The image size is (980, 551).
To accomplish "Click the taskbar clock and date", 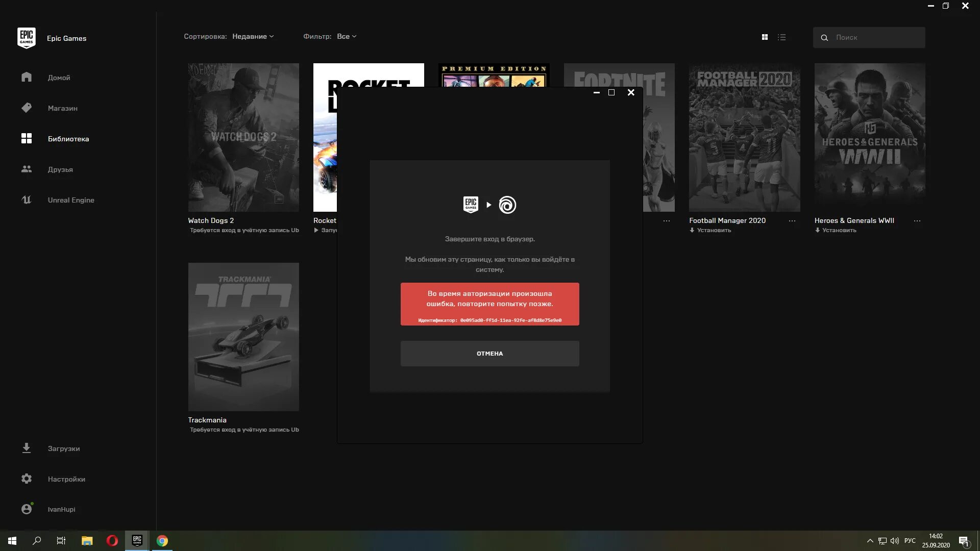I will 936,541.
